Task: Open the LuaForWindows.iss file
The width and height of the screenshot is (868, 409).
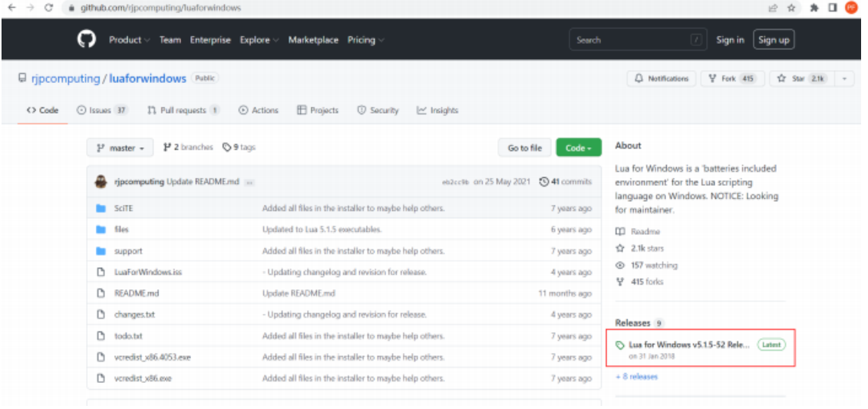Action: point(148,272)
